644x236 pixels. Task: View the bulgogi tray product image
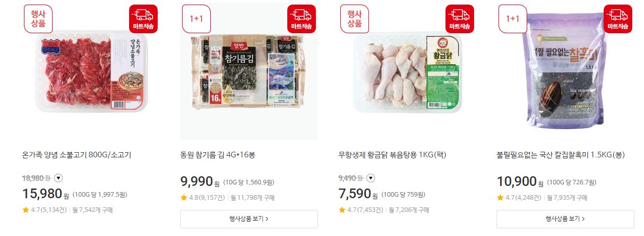point(91,72)
